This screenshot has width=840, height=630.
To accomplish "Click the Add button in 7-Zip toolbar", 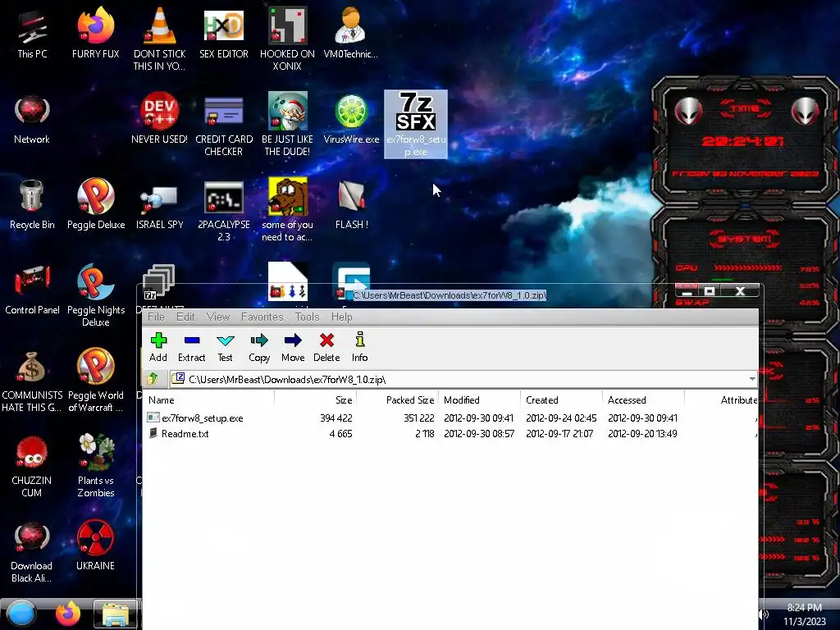I will pyautogui.click(x=158, y=347).
